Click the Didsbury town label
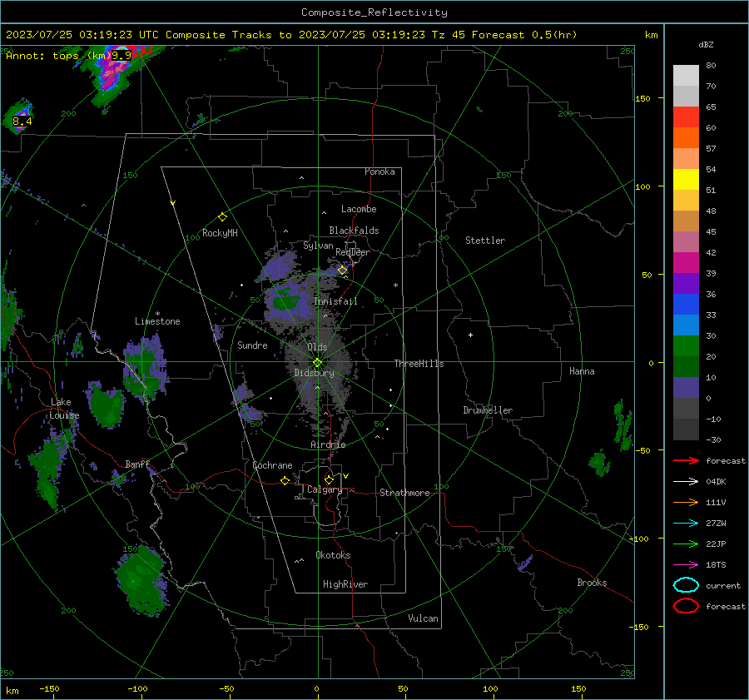Viewport: 749px width, 700px height. [x=314, y=373]
